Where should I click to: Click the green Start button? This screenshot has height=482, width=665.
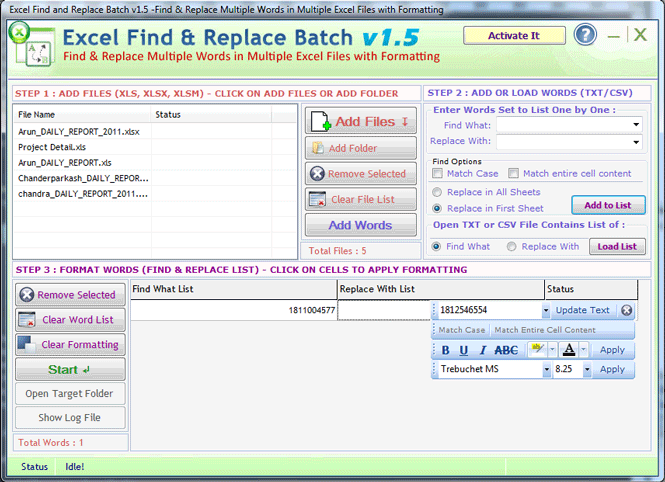click(70, 369)
